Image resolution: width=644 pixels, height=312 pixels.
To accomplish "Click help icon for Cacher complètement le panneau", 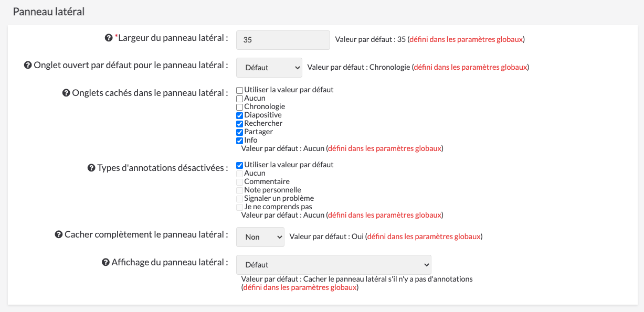I will (59, 235).
